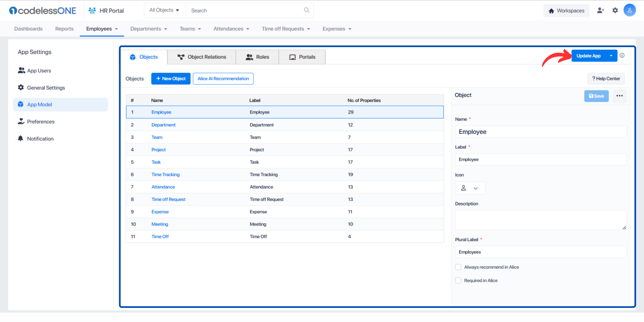This screenshot has width=644, height=322.
Task: Click the Objects tab cube icon
Action: (x=133, y=57)
